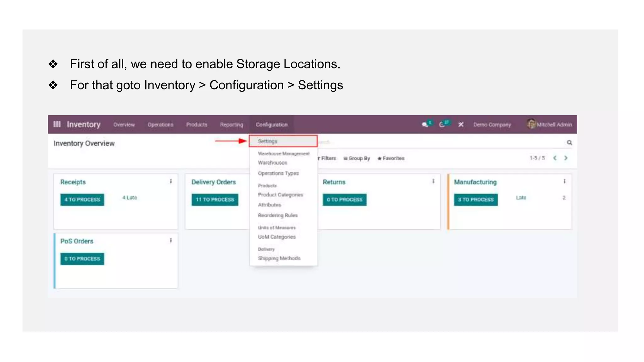The width and height of the screenshot is (644, 362).
Task: Select Operations Types menu entry
Action: point(278,173)
